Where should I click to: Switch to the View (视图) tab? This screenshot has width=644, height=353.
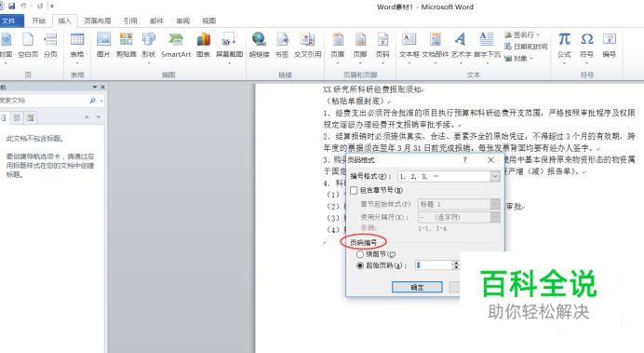(x=208, y=20)
